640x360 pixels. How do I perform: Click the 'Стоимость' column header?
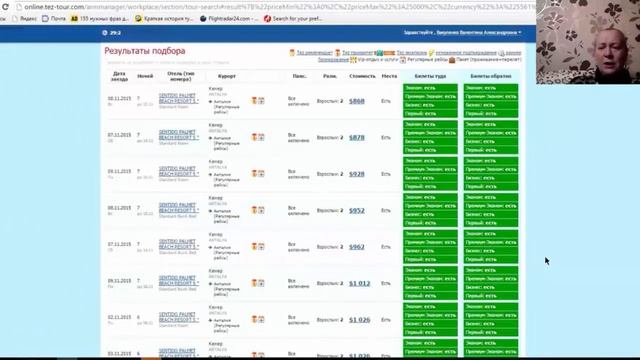pos(362,76)
